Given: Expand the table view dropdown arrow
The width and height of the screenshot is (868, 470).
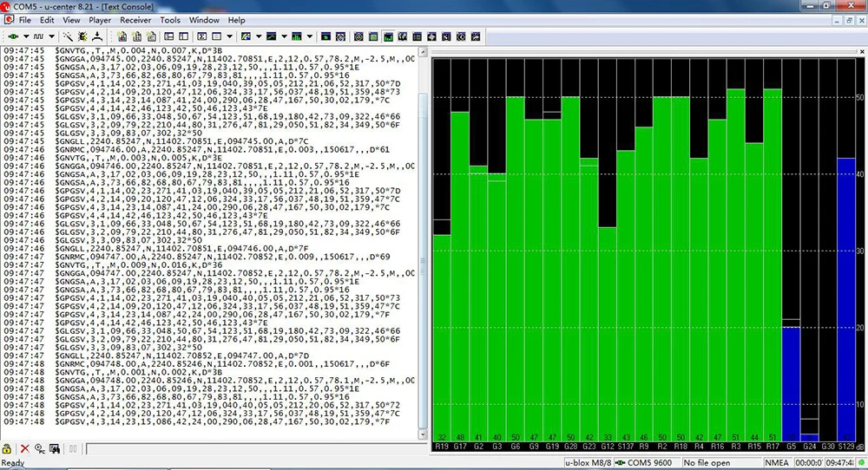Looking at the screenshot, I should tap(229, 36).
